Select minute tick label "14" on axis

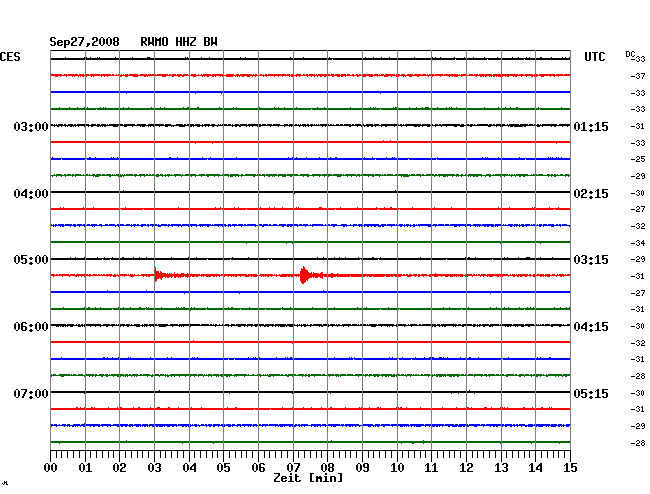tap(535, 467)
